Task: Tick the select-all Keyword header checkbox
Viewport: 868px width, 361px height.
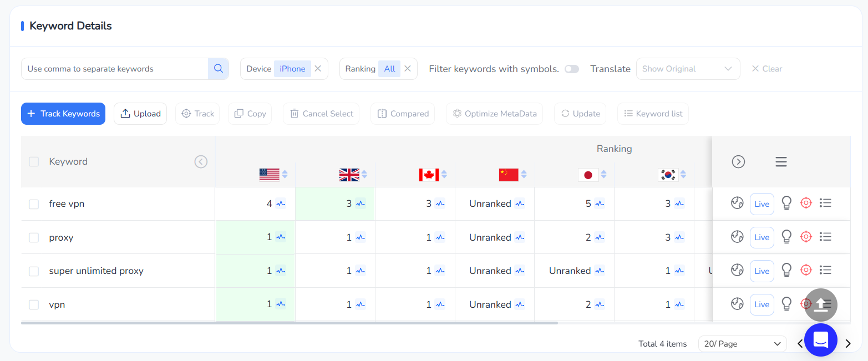Action: 34,162
